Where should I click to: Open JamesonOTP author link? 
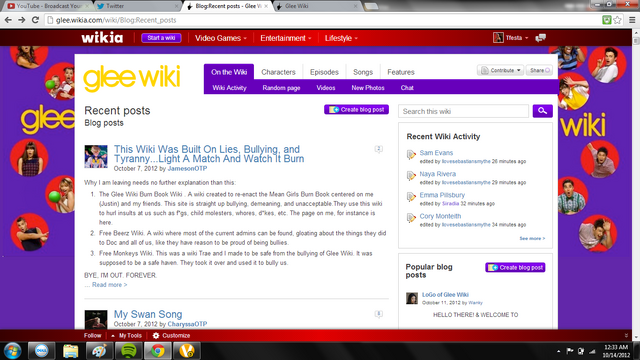(187, 169)
